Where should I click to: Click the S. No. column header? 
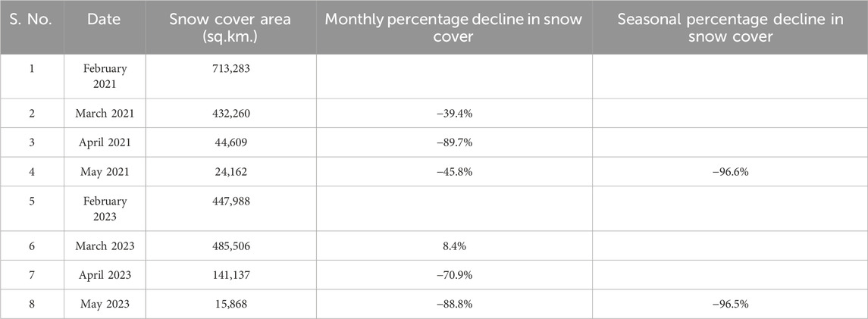tap(31, 20)
